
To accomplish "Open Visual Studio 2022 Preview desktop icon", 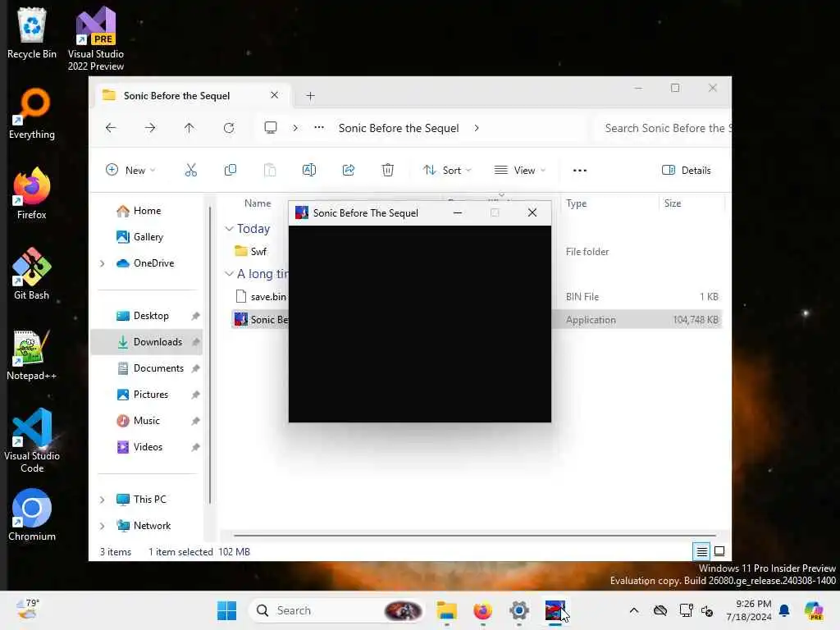I will point(95,39).
